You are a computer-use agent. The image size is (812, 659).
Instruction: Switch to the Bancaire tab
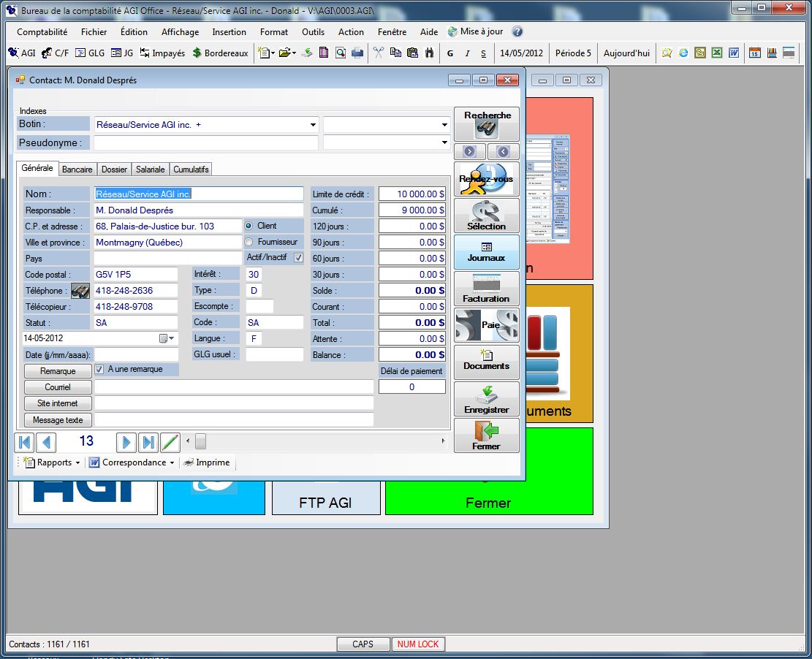point(77,169)
